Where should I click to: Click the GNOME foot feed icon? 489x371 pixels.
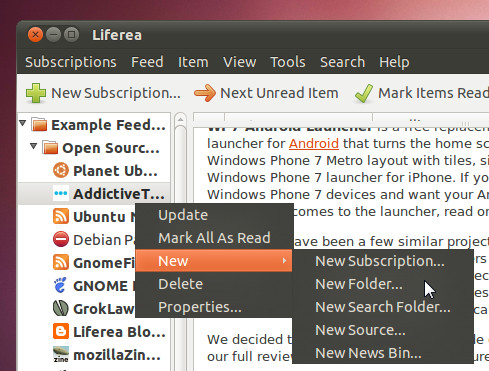coord(61,285)
